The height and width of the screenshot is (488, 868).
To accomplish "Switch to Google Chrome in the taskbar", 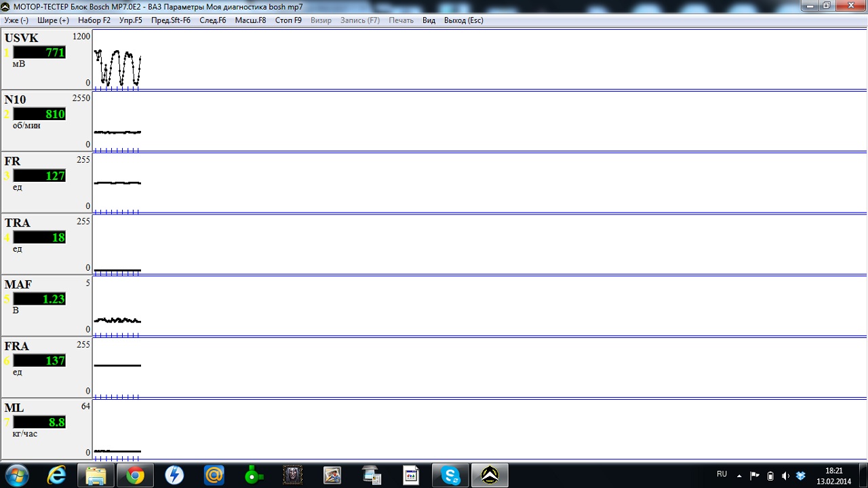I will 135,475.
